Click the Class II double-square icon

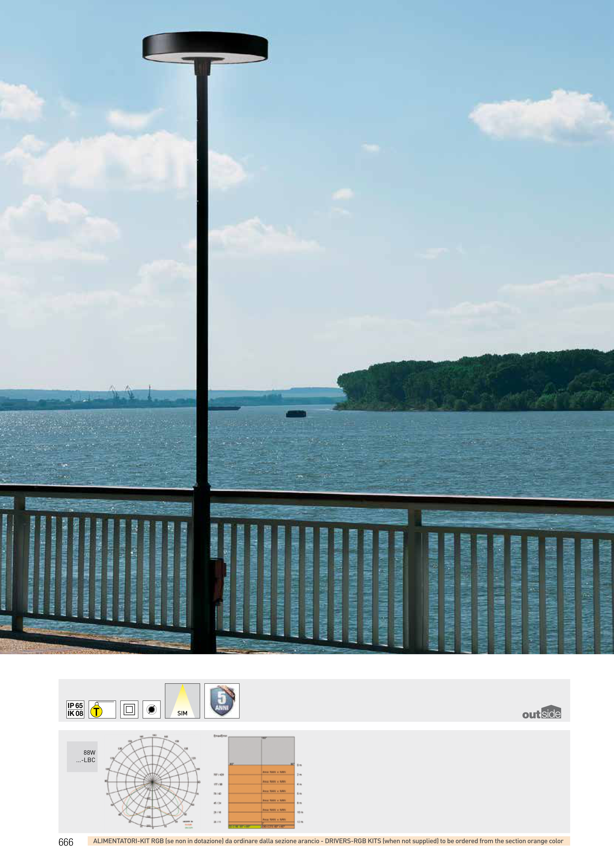click(129, 709)
